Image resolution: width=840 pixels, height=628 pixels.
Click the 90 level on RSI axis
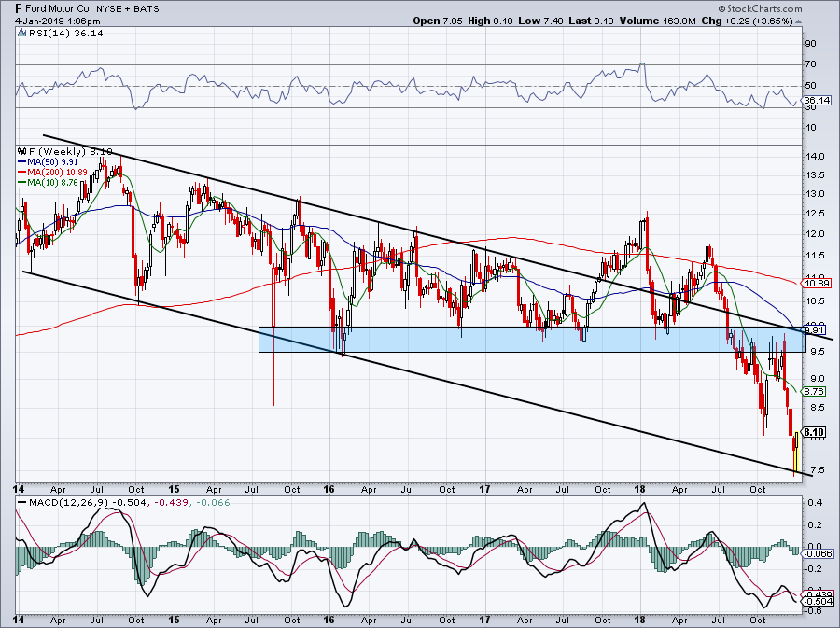click(810, 43)
